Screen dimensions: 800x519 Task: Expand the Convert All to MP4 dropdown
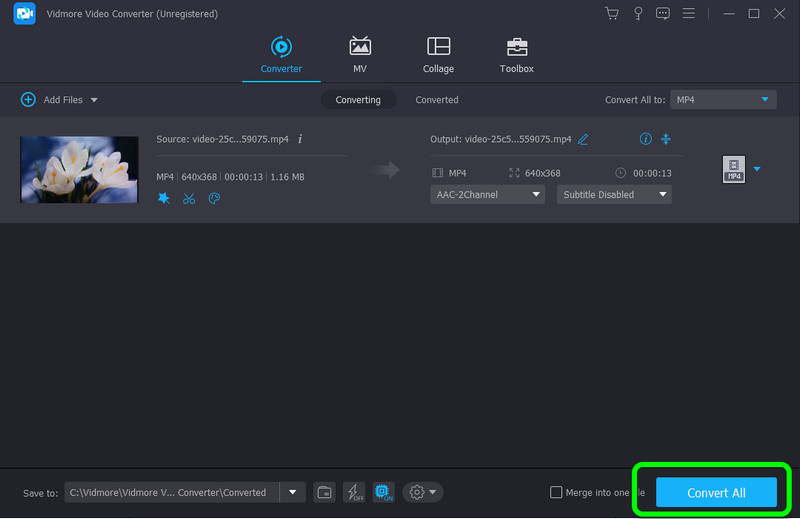tap(722, 100)
